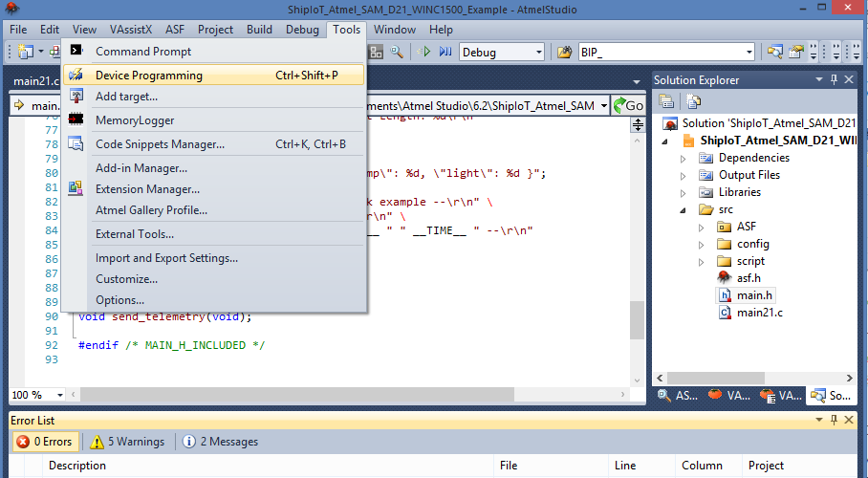Expand the Libraries node

(683, 193)
